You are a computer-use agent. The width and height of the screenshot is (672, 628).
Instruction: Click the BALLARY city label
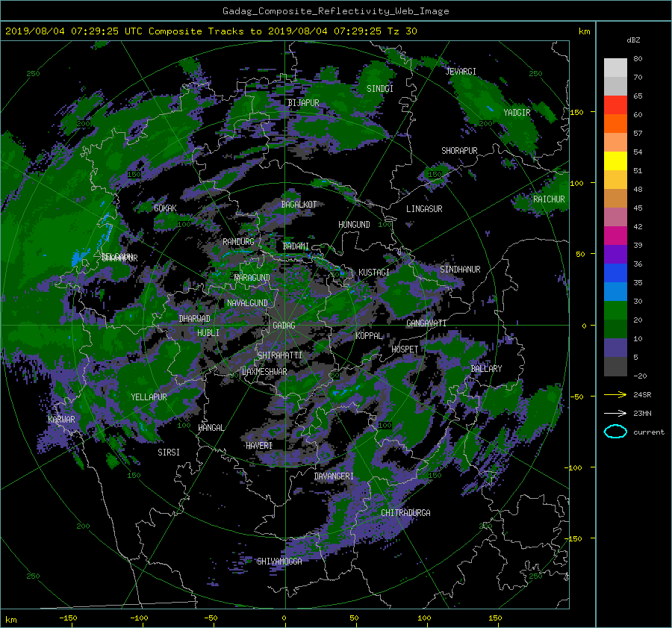[x=486, y=369]
